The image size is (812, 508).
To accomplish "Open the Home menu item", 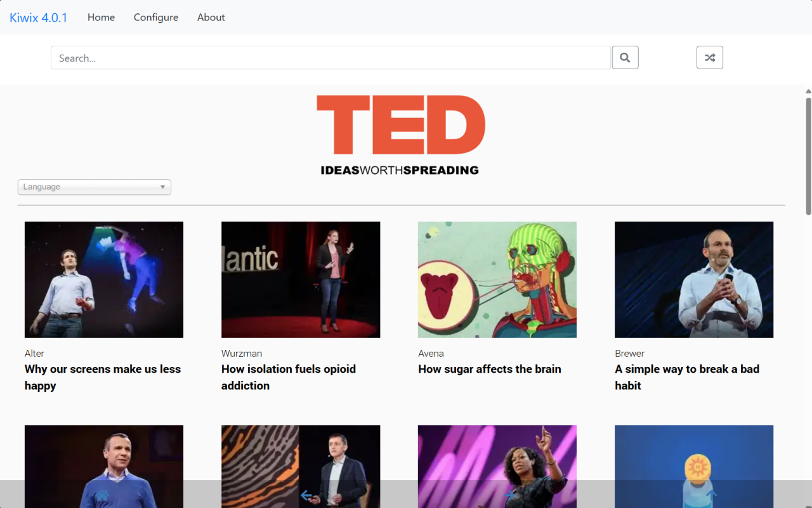I will (x=101, y=17).
